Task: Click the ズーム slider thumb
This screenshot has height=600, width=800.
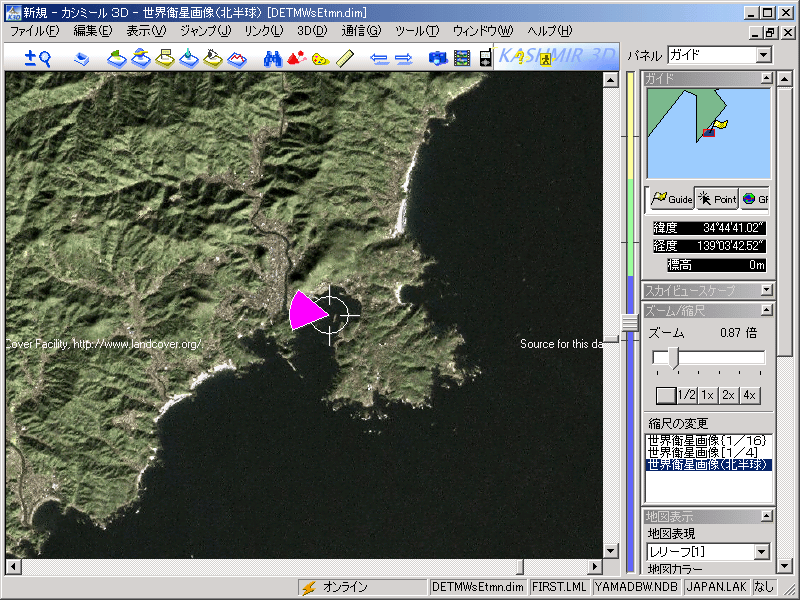Action: (673, 358)
